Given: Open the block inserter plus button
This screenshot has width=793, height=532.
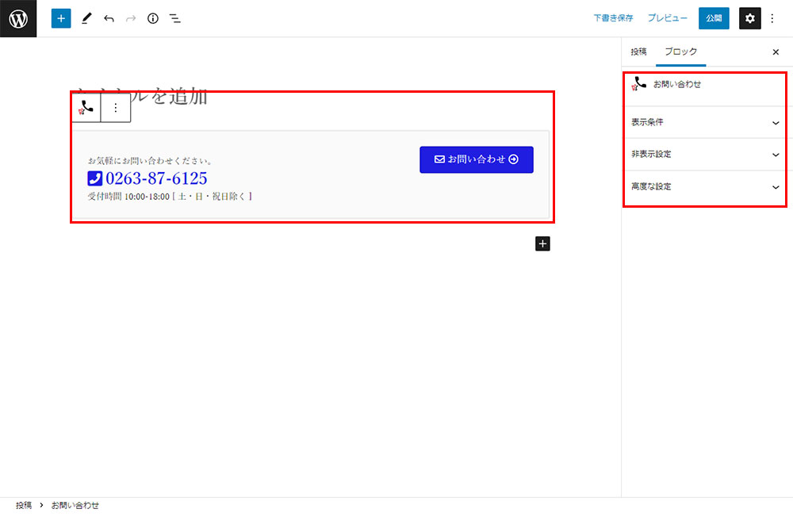Looking at the screenshot, I should [61, 18].
